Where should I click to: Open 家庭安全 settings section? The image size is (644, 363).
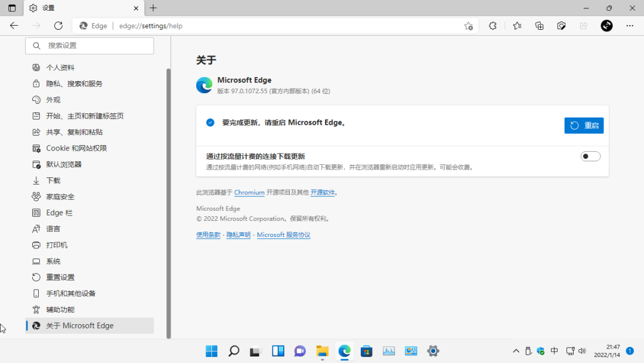pyautogui.click(x=89, y=196)
